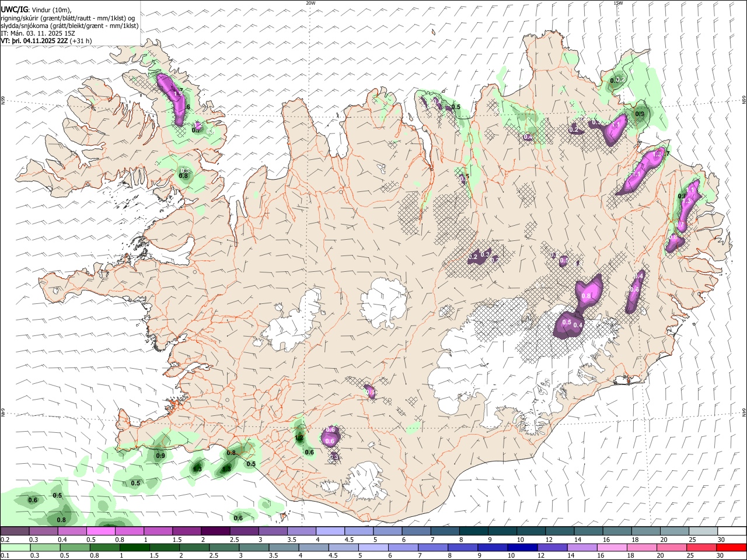Click the "15W" longitude label
The width and height of the screenshot is (747, 560).
pyautogui.click(x=618, y=3)
